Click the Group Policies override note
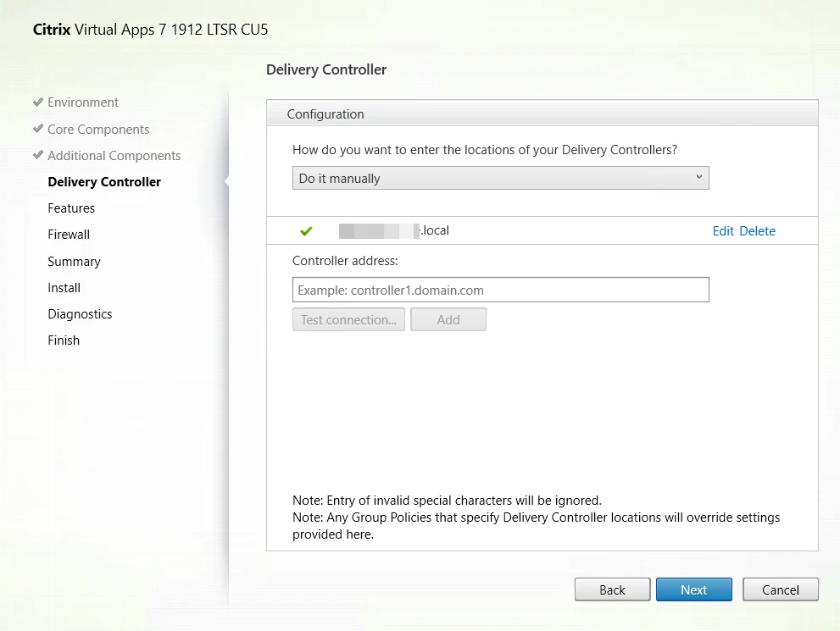Viewport: 840px width, 631px height. (x=536, y=526)
